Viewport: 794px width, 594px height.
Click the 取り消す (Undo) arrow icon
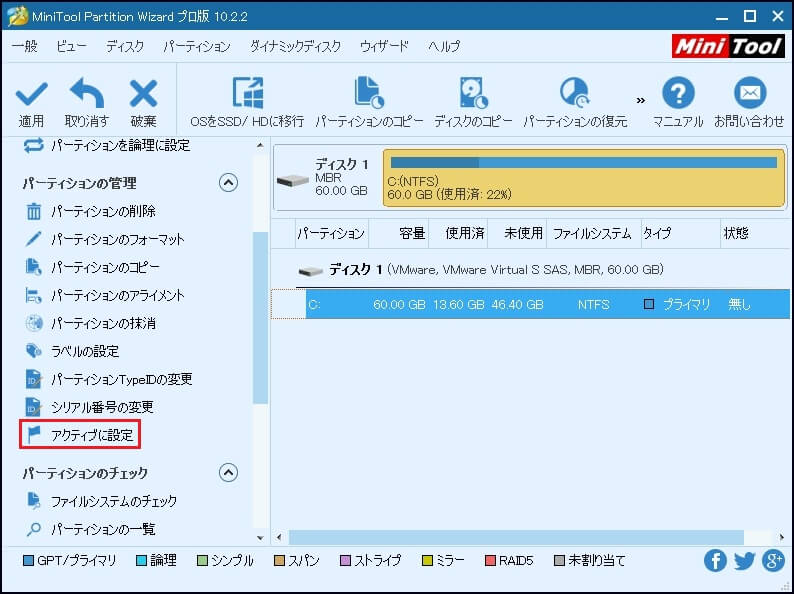coord(87,93)
